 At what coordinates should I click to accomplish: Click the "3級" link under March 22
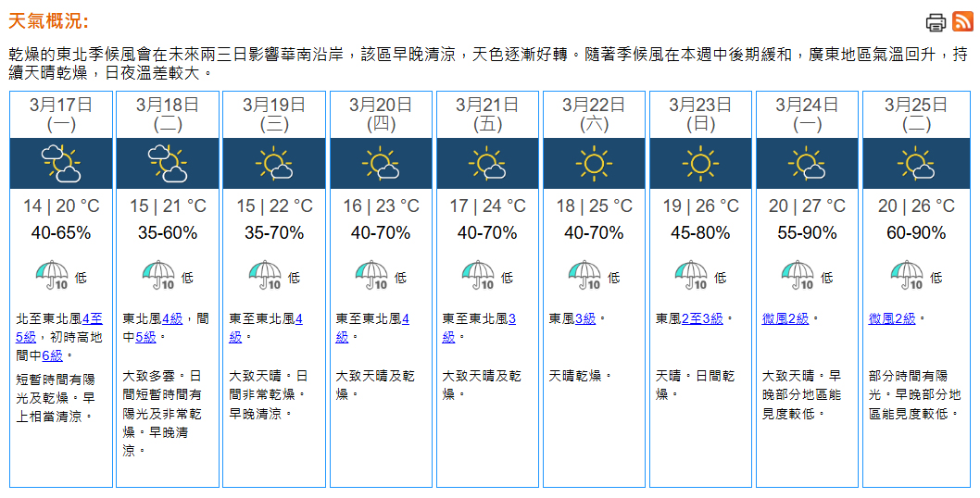(584, 318)
